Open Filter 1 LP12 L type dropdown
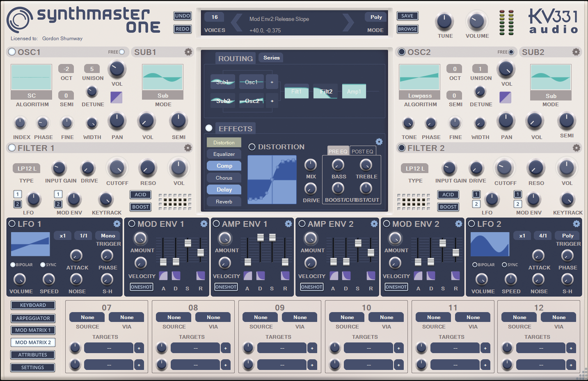588x381 pixels. tap(27, 168)
